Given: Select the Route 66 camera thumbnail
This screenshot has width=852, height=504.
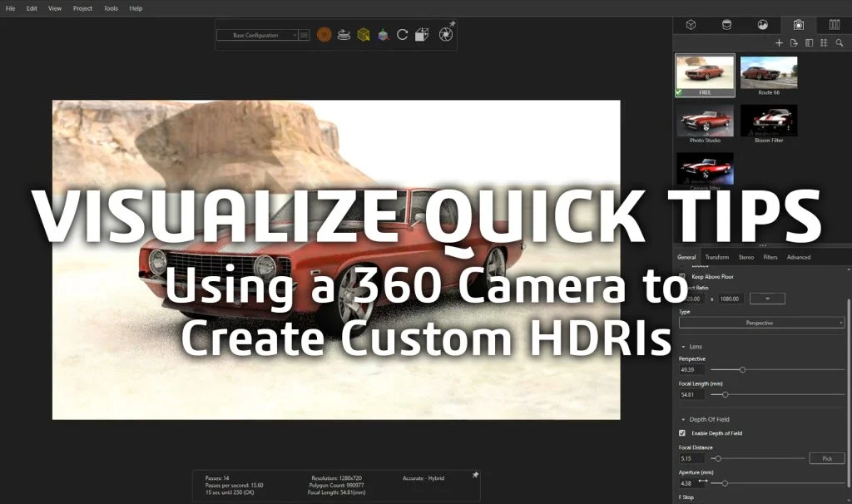Looking at the screenshot, I should [x=767, y=74].
